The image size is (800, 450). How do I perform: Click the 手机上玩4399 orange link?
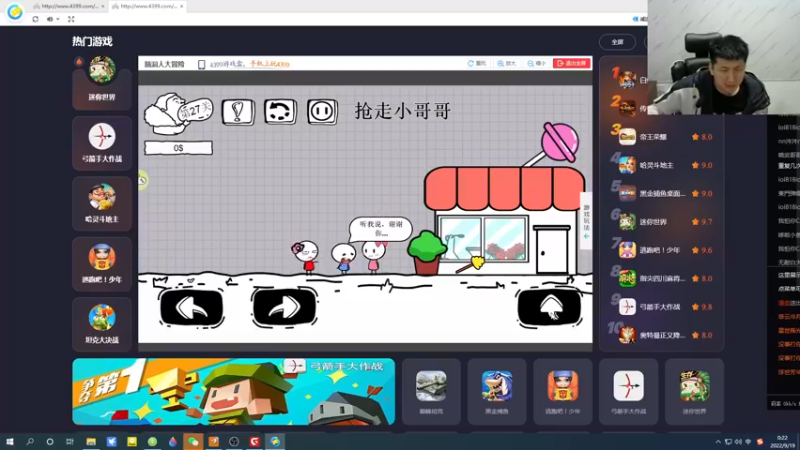click(x=270, y=64)
